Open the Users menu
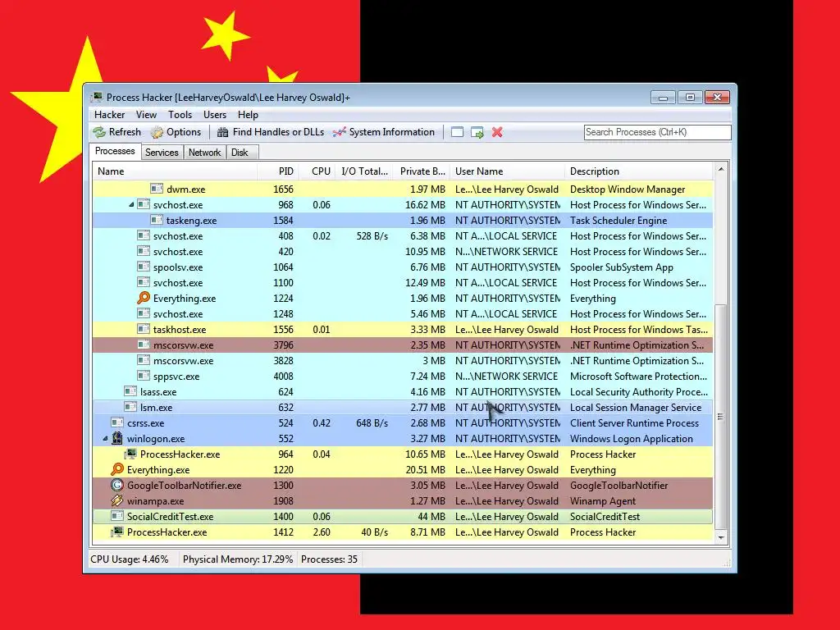Image resolution: width=840 pixels, height=630 pixels. (x=215, y=115)
